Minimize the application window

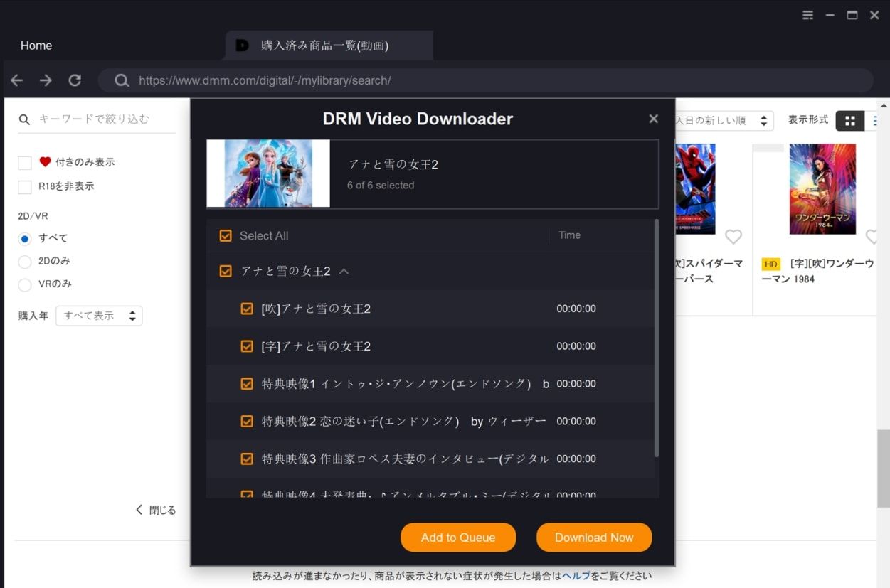tap(830, 15)
